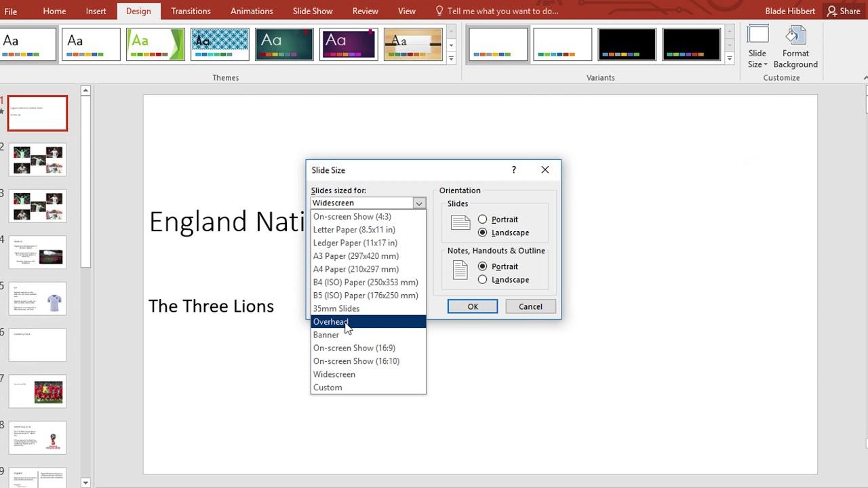
Task: Expand the Variants gallery with the More arrow
Action: pyautogui.click(x=730, y=59)
